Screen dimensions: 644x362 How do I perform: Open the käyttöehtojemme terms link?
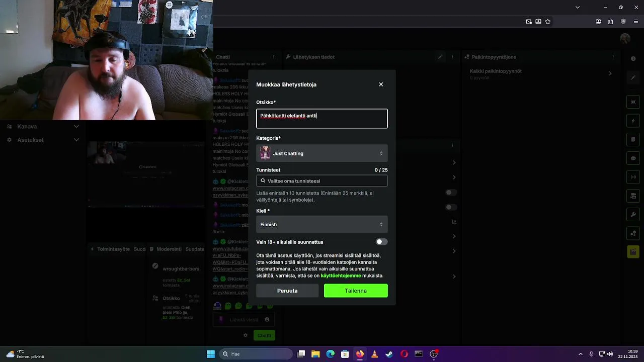click(341, 276)
